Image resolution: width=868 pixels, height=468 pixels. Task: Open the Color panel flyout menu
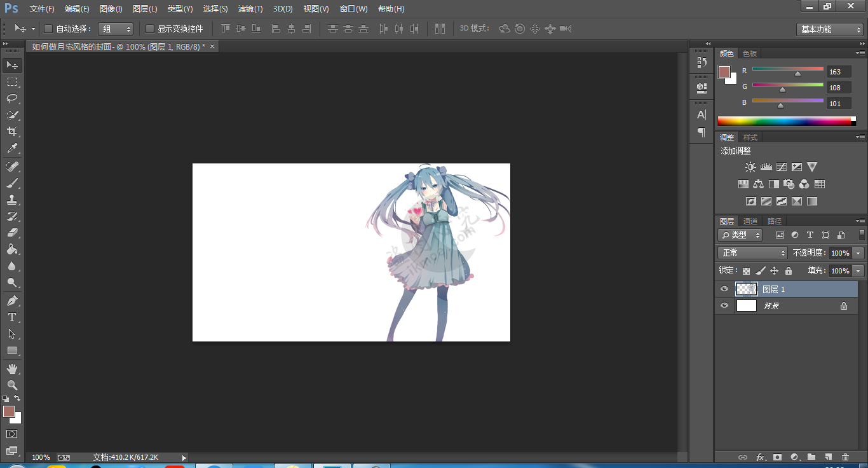(x=860, y=53)
